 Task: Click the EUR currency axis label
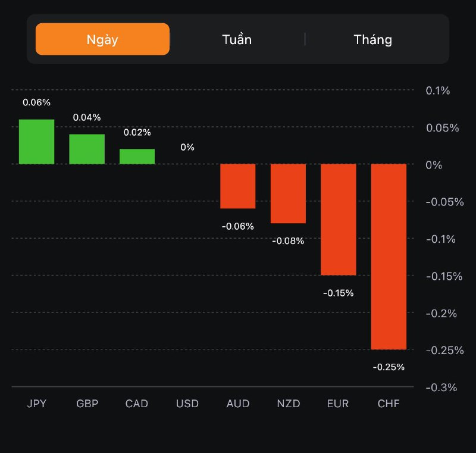pos(338,404)
